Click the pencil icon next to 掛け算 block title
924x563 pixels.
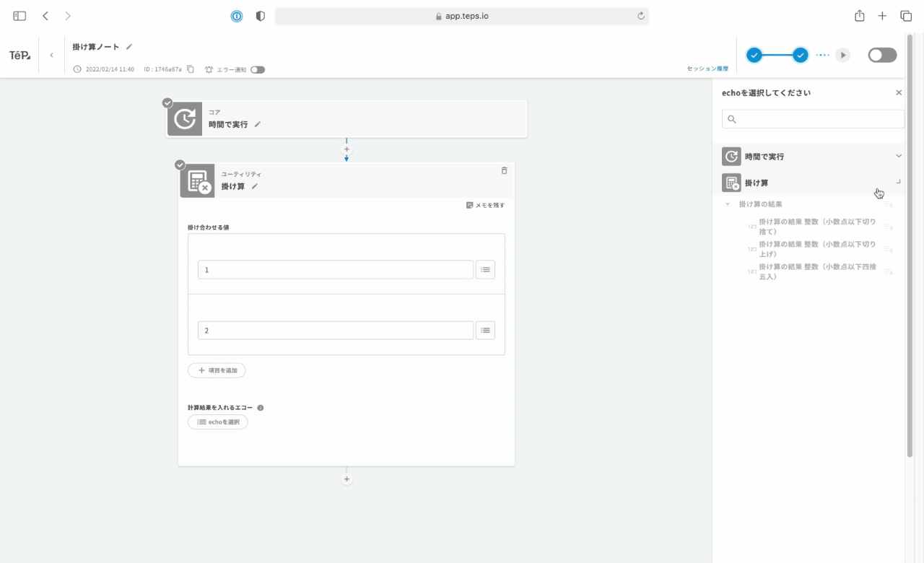tap(255, 186)
